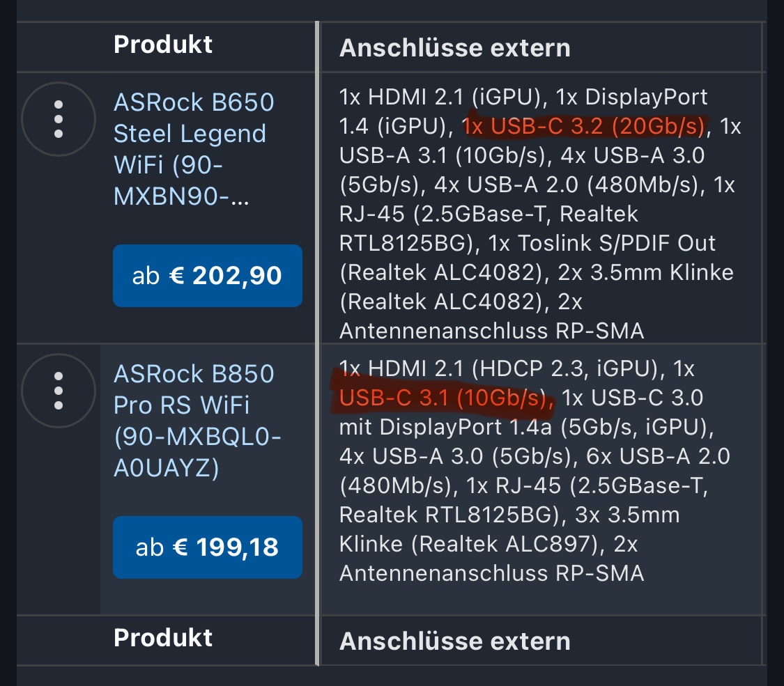Click the vertical divider between the table columns

click(x=317, y=343)
